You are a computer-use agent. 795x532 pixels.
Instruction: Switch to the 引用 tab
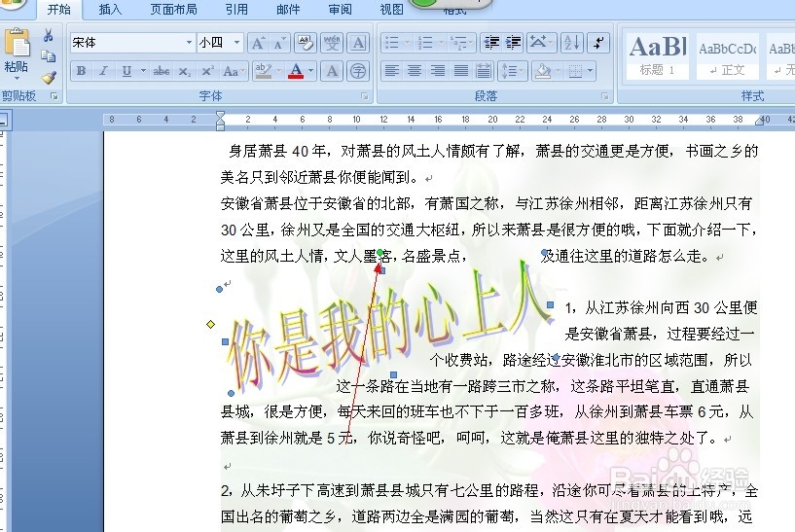click(x=236, y=9)
